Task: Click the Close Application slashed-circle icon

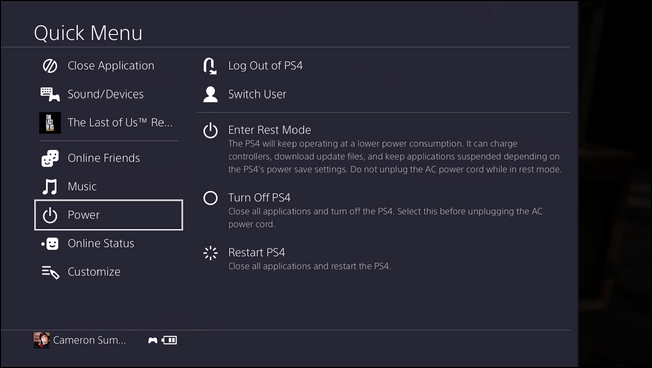Action: [x=50, y=66]
